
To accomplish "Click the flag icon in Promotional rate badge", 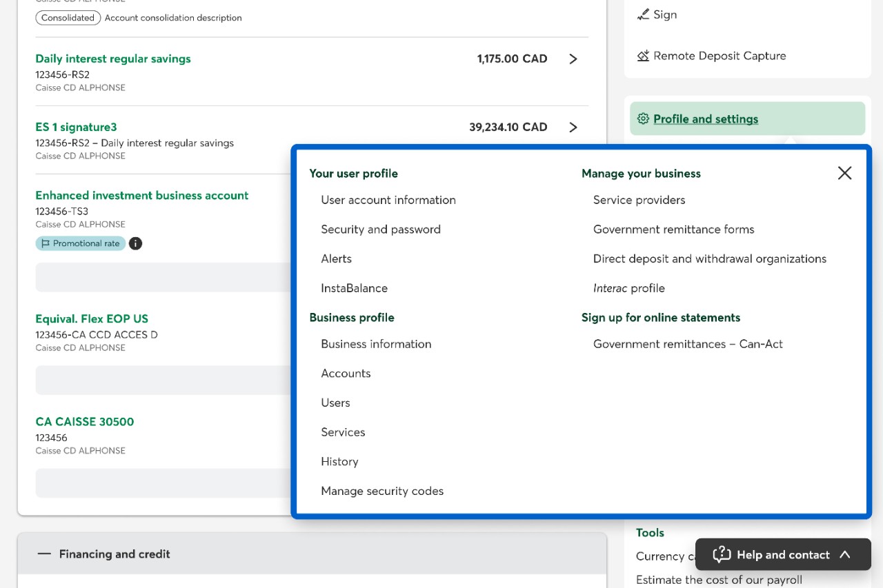I will [46, 243].
